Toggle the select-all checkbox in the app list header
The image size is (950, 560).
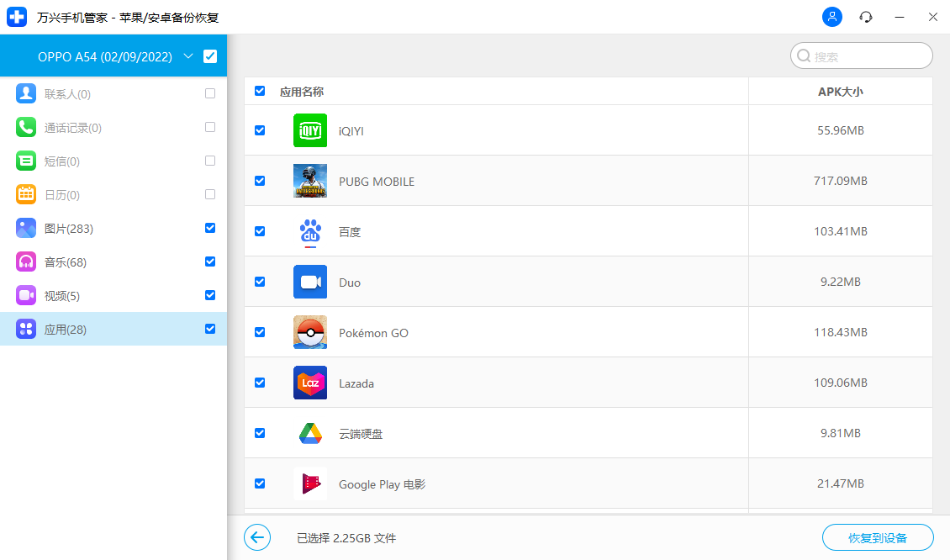pos(260,91)
